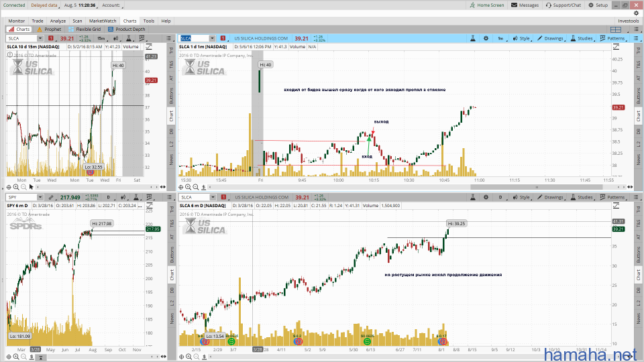Screen dimensions: 644x362
Task: Toggle the DB side tab of the top-left chart
Action: point(172,131)
